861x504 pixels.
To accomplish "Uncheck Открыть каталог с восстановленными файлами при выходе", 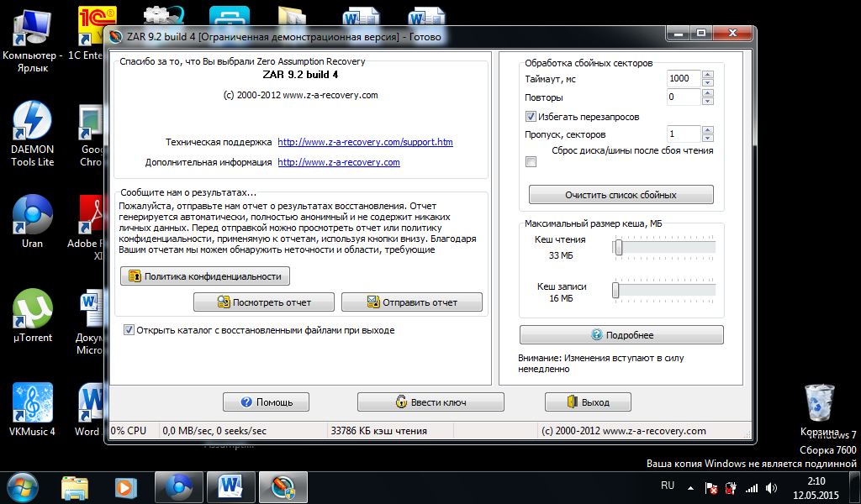I will (129, 330).
